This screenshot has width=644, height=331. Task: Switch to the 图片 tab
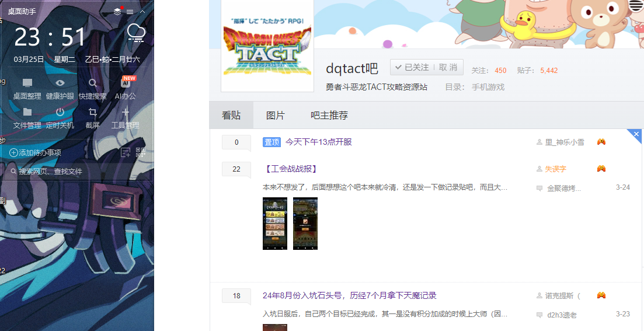tap(275, 116)
